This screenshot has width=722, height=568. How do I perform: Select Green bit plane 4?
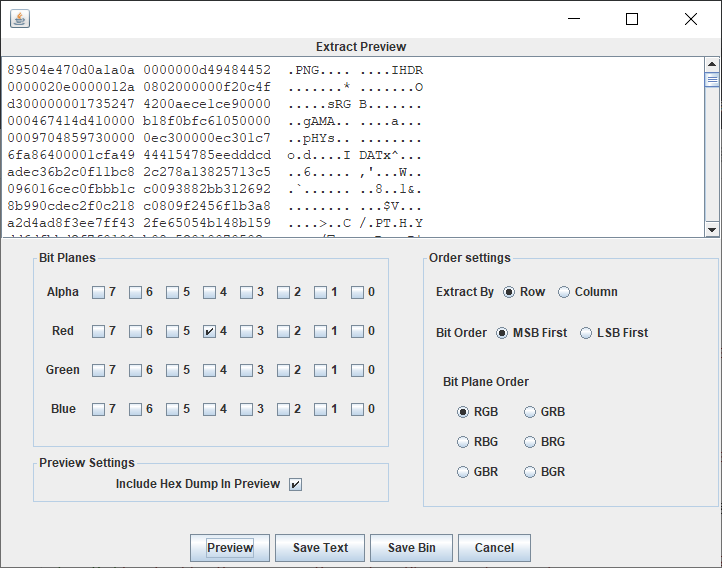(x=210, y=371)
